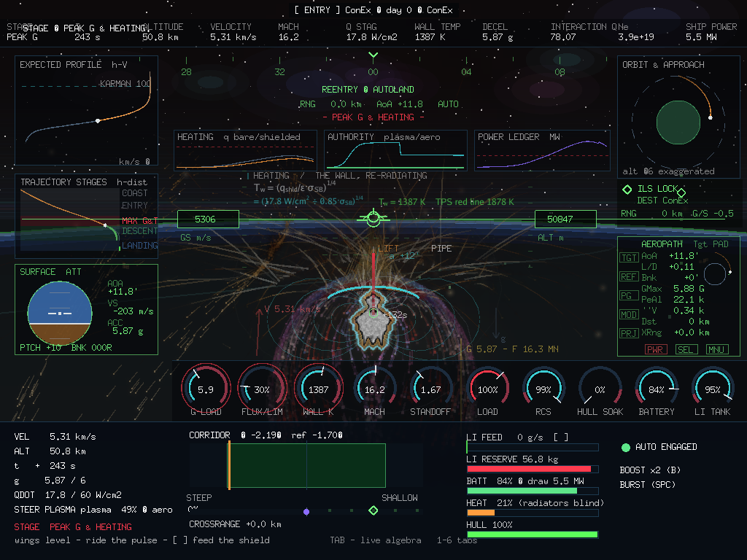Image resolution: width=747 pixels, height=560 pixels.
Task: Click the G-LOAD gauge reading 5.9
Action: [206, 389]
